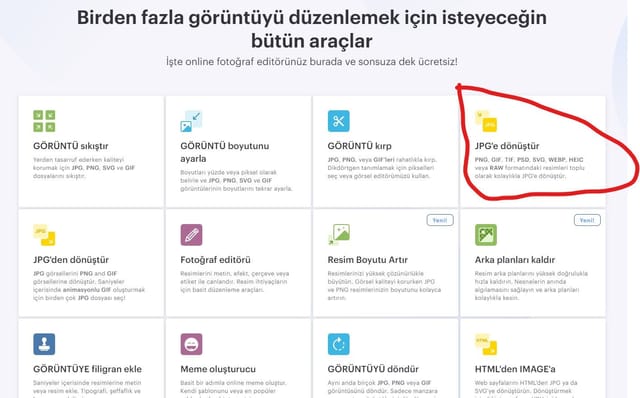Open the HTML'den IMAGE'a title
Screen dimensions: 640x398
point(515,369)
